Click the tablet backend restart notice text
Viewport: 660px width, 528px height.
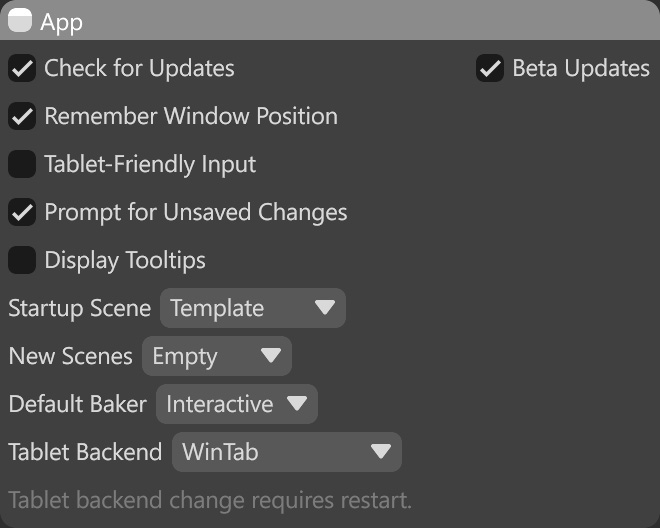click(x=210, y=500)
